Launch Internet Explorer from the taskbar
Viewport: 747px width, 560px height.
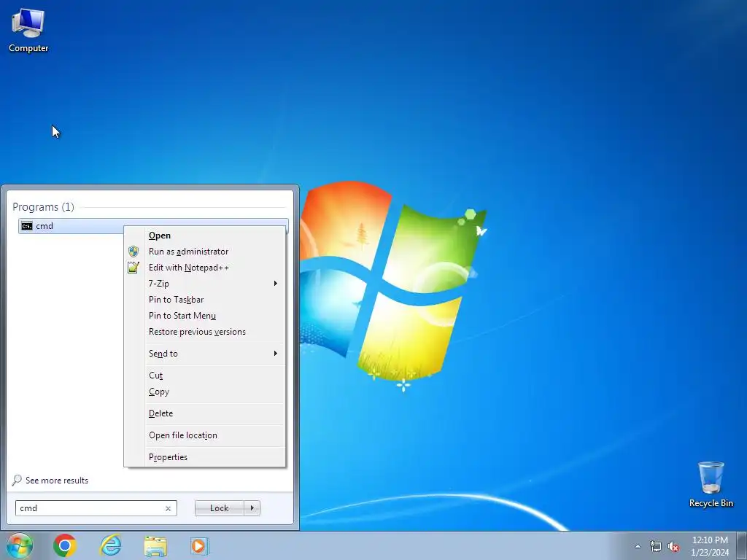(x=110, y=545)
